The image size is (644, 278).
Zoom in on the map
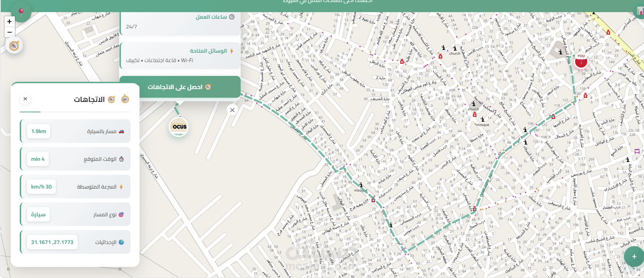9,21
